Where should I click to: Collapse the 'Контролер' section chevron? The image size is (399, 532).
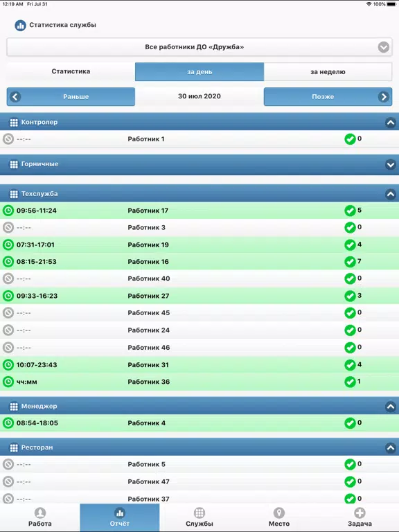coord(391,123)
